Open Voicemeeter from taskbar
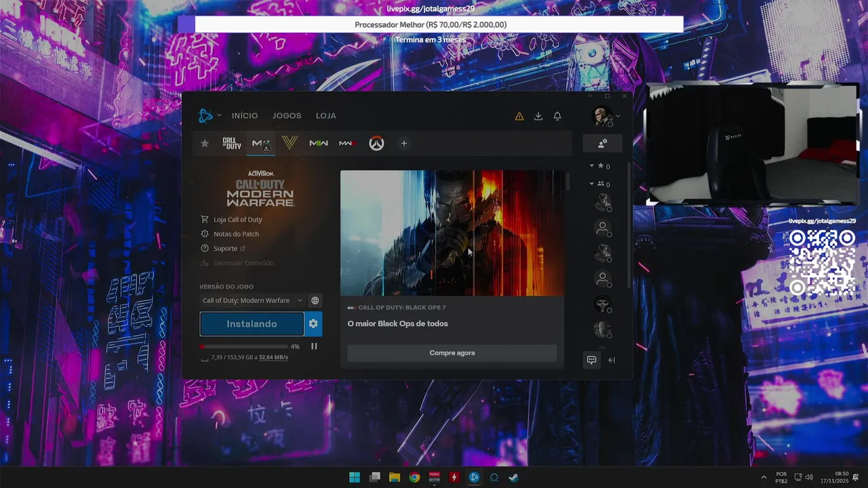Viewport: 868px width, 488px height. 435,477
